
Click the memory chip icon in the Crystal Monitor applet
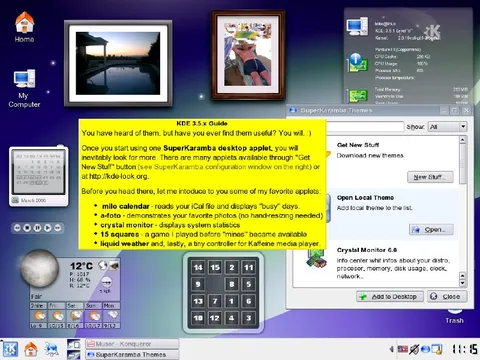(x=358, y=96)
